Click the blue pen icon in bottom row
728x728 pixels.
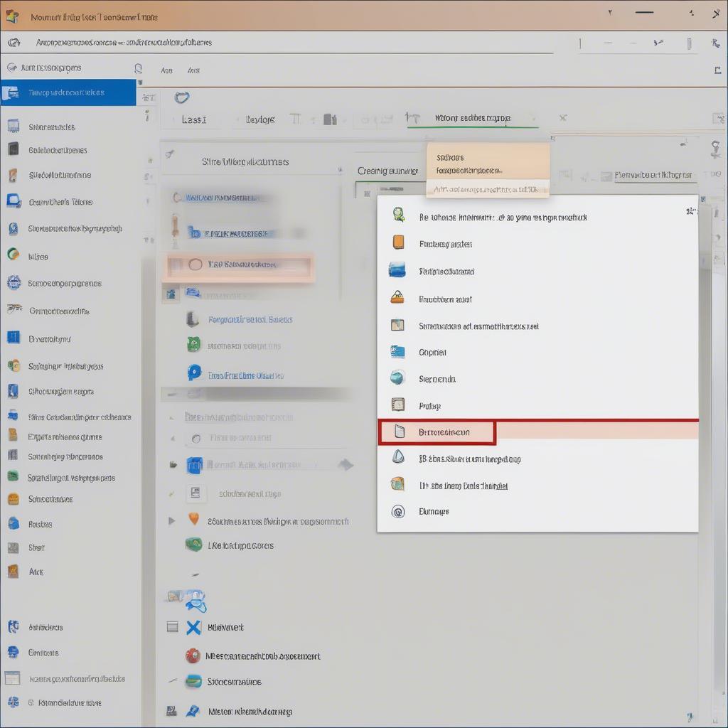tap(193, 711)
